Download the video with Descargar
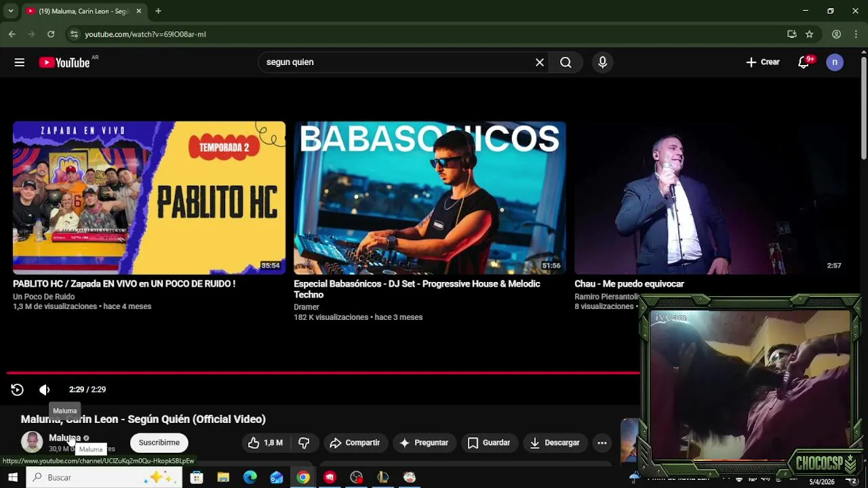This screenshot has width=868, height=488. (x=554, y=443)
